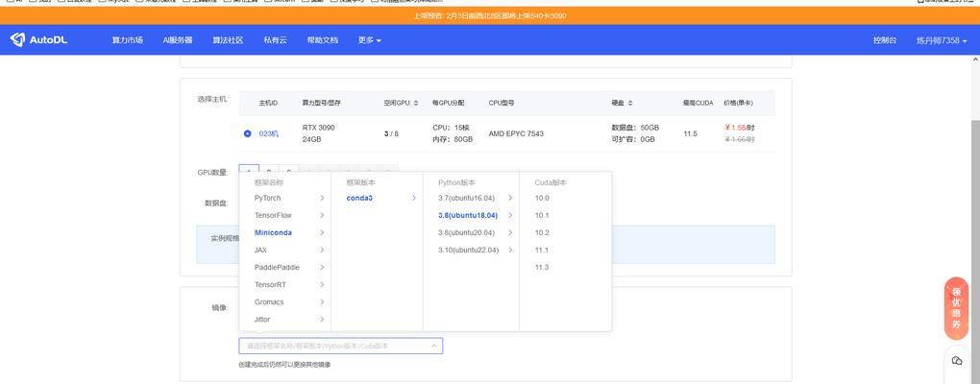
Task: Select Python 3.10(ubuntu22.04) option
Action: click(x=469, y=250)
